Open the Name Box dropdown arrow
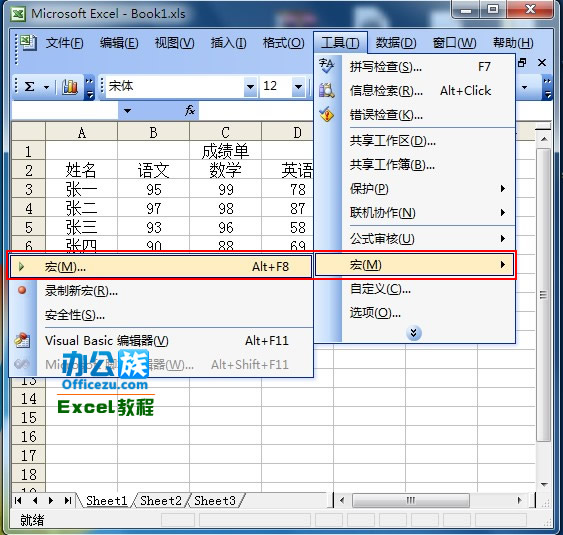This screenshot has height=535, width=563. [127, 111]
